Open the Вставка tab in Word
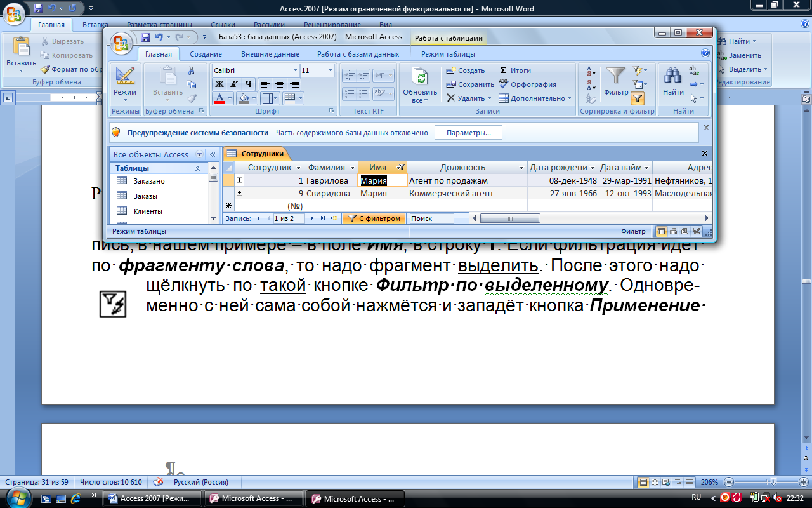 (95, 25)
